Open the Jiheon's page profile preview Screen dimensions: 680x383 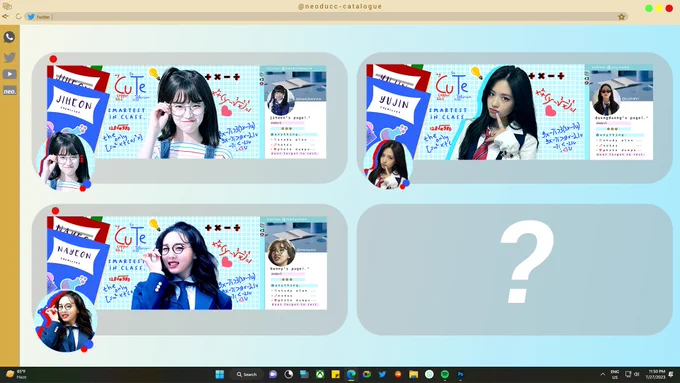point(293,112)
